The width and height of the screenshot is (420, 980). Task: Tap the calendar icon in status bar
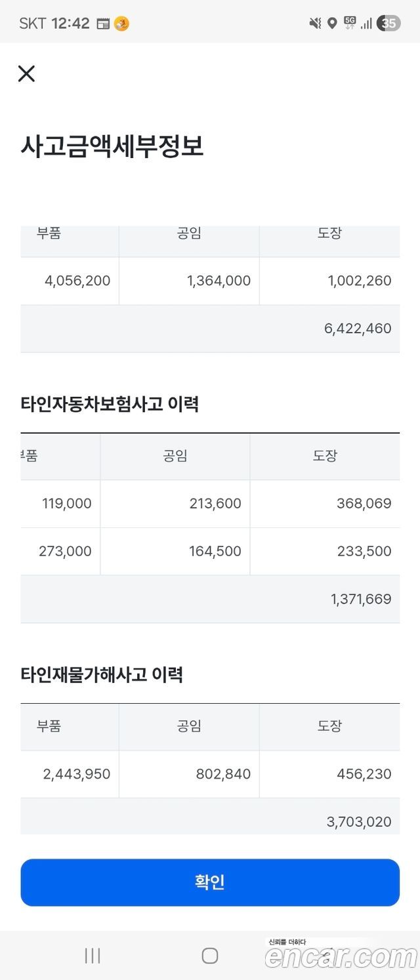tap(103, 24)
